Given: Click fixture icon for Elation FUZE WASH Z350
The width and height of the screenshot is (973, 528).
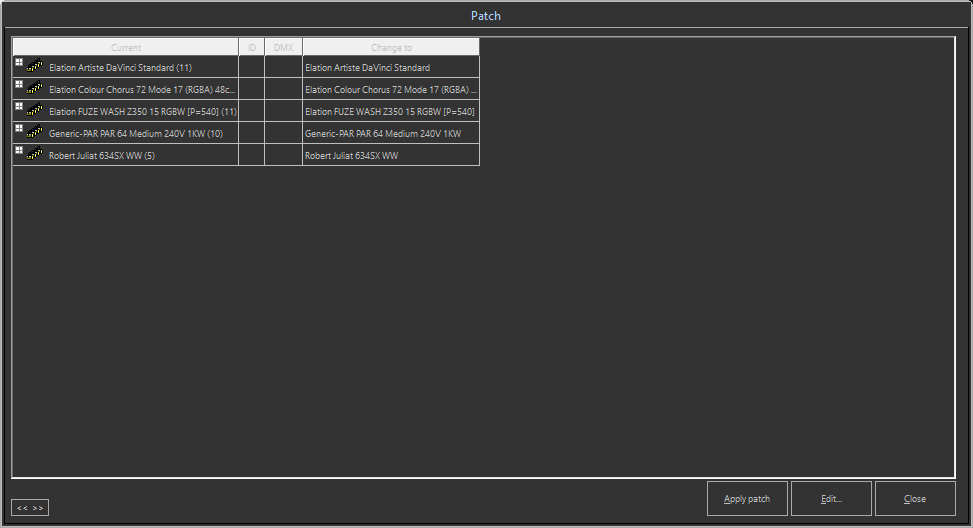Looking at the screenshot, I should (35, 110).
